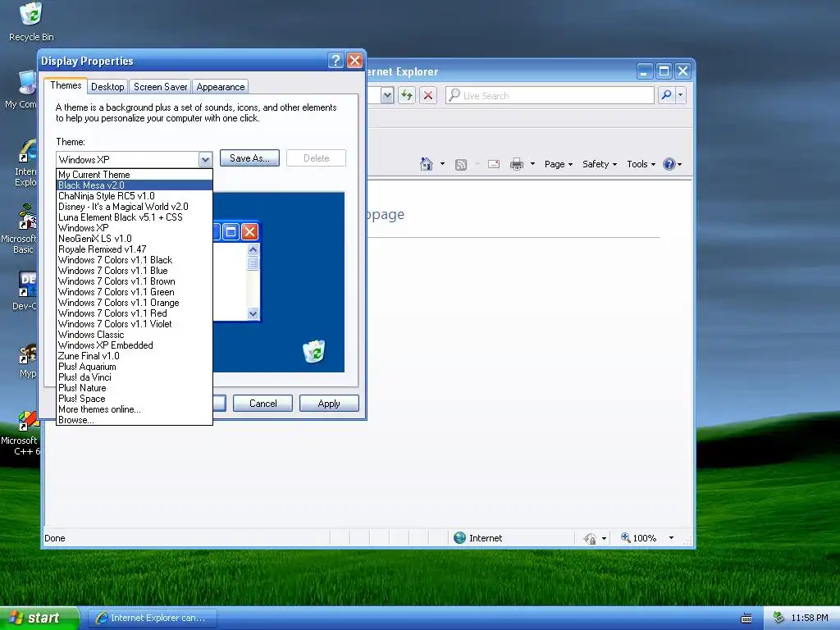Choose NeoGeniX LS v1.0 theme

[x=135, y=239]
